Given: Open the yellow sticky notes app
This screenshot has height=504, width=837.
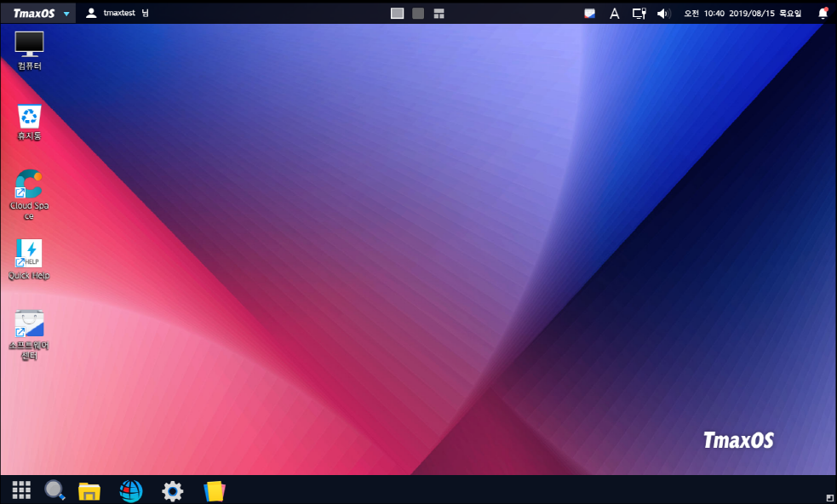Looking at the screenshot, I should [x=215, y=490].
